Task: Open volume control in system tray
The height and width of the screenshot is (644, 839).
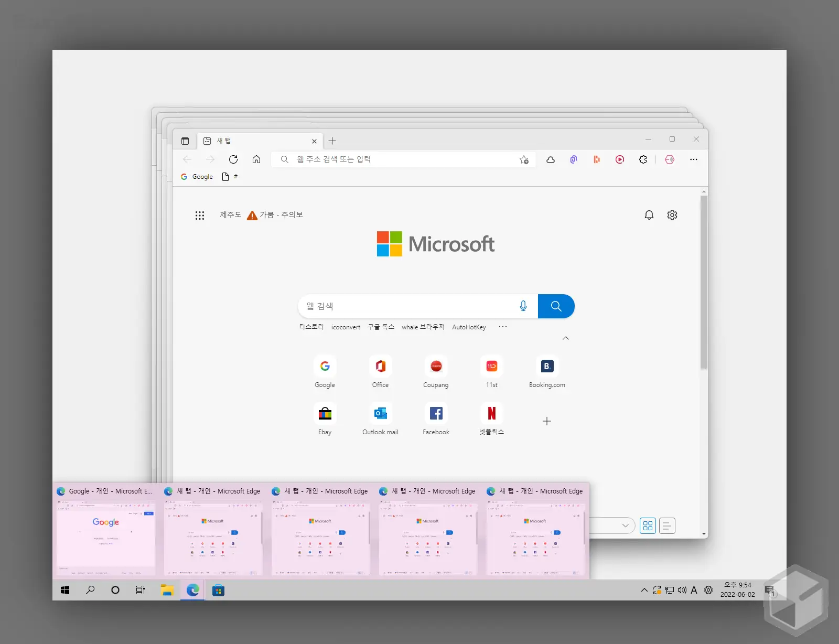Action: [682, 590]
